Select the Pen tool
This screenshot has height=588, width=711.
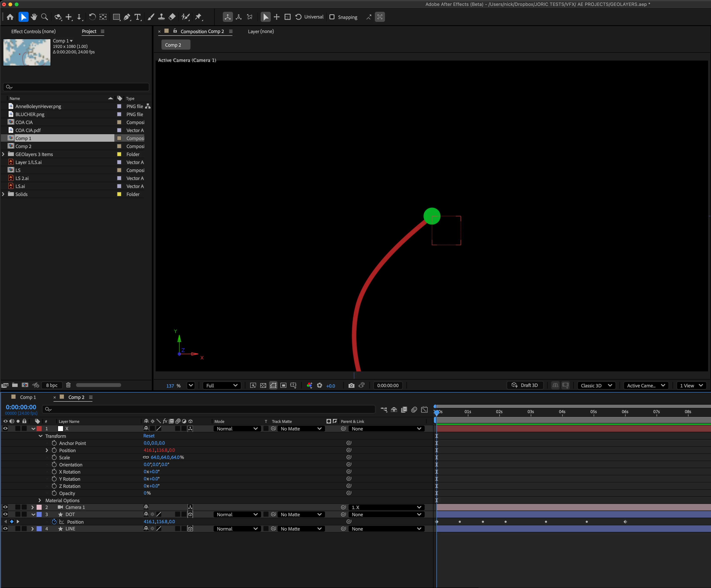pos(127,17)
